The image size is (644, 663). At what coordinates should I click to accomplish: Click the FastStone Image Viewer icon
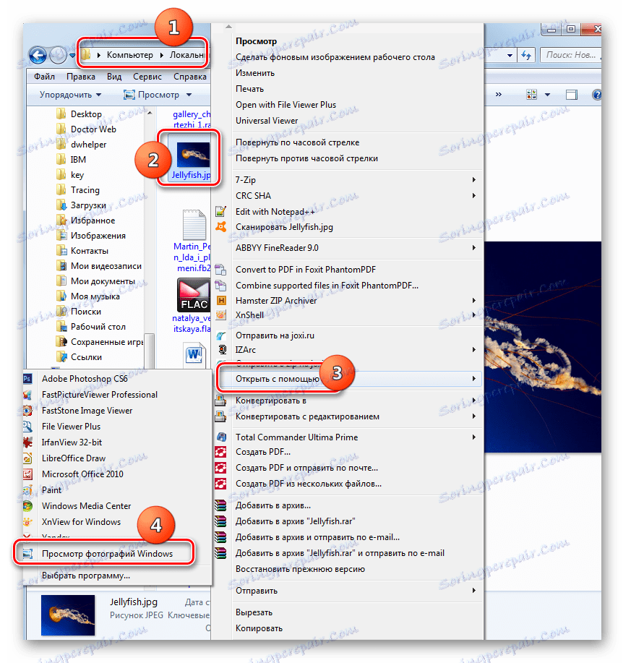click(x=27, y=411)
